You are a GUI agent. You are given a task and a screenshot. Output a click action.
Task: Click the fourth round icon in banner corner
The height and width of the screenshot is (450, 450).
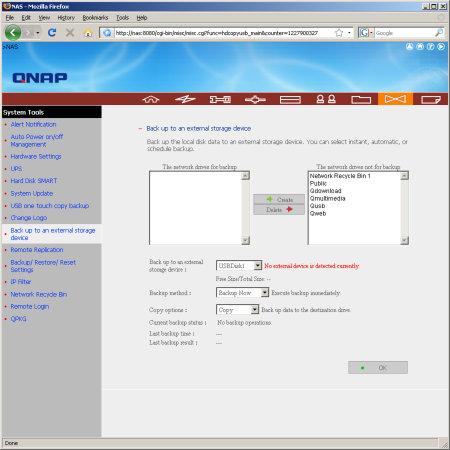(441, 47)
